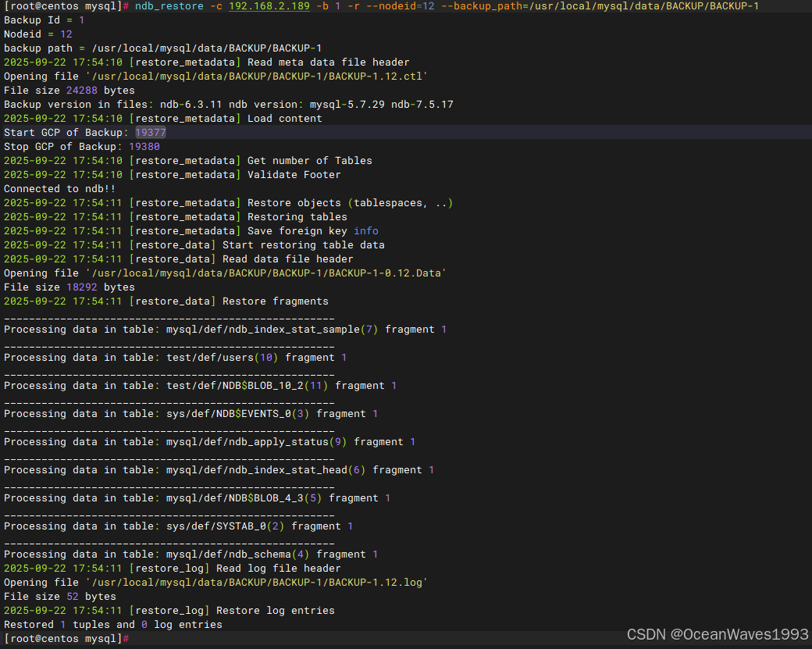Click the 'Backup Id = 1' line
This screenshot has height=649, width=812.
point(44,20)
